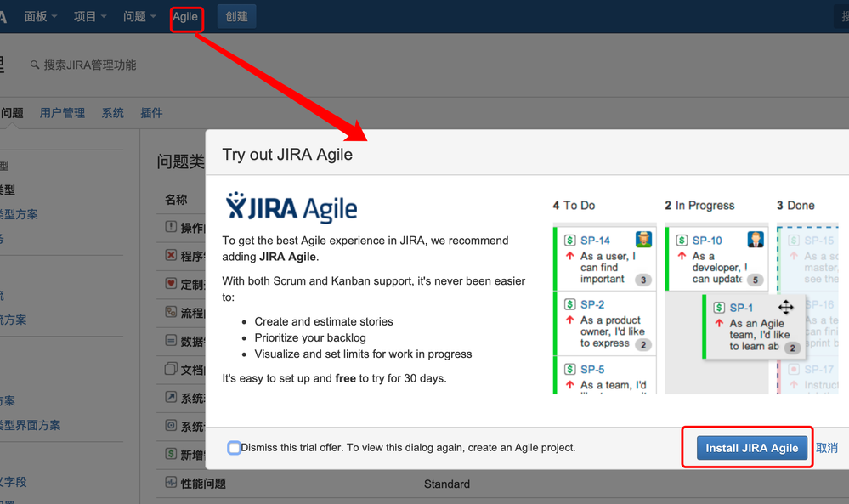
Task: Click the story type icon on SP-1
Action: 719,308
